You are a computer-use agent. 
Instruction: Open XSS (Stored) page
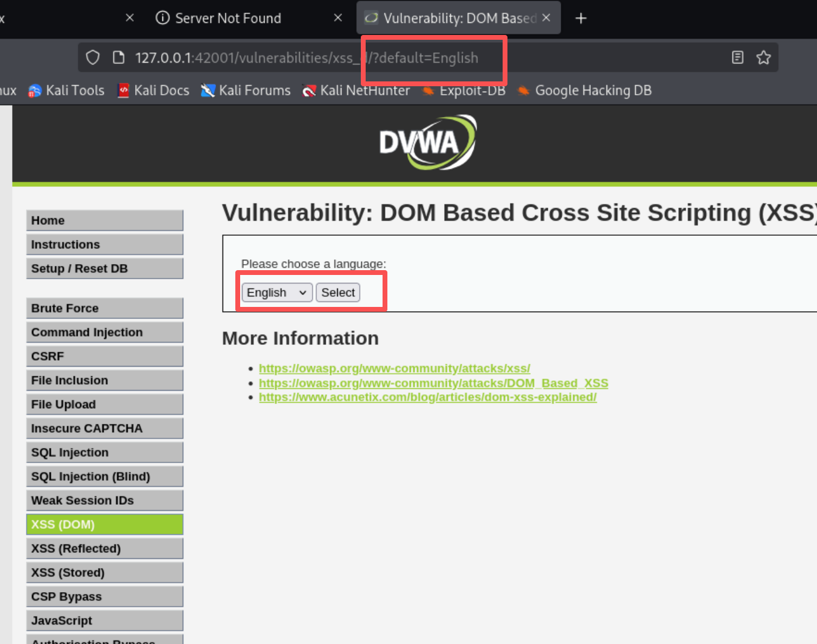pyautogui.click(x=104, y=572)
